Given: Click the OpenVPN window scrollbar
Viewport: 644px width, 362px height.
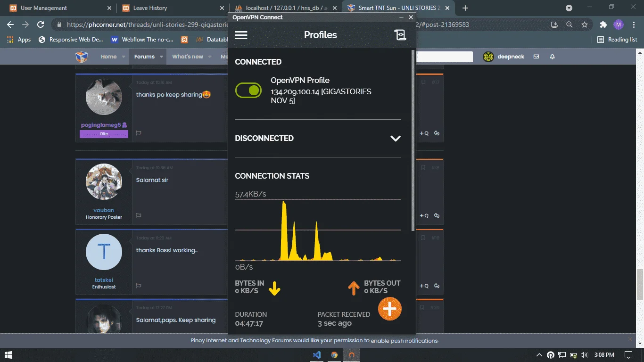Looking at the screenshot, I should [x=413, y=140].
